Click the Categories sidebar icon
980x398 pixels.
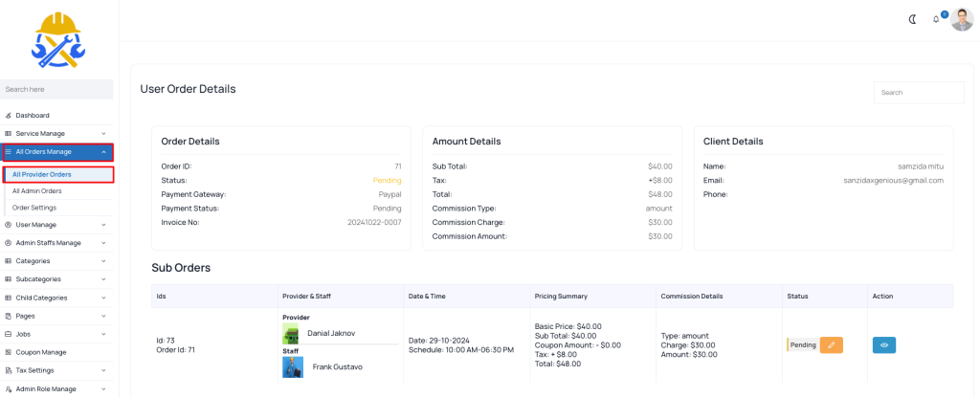[8, 261]
